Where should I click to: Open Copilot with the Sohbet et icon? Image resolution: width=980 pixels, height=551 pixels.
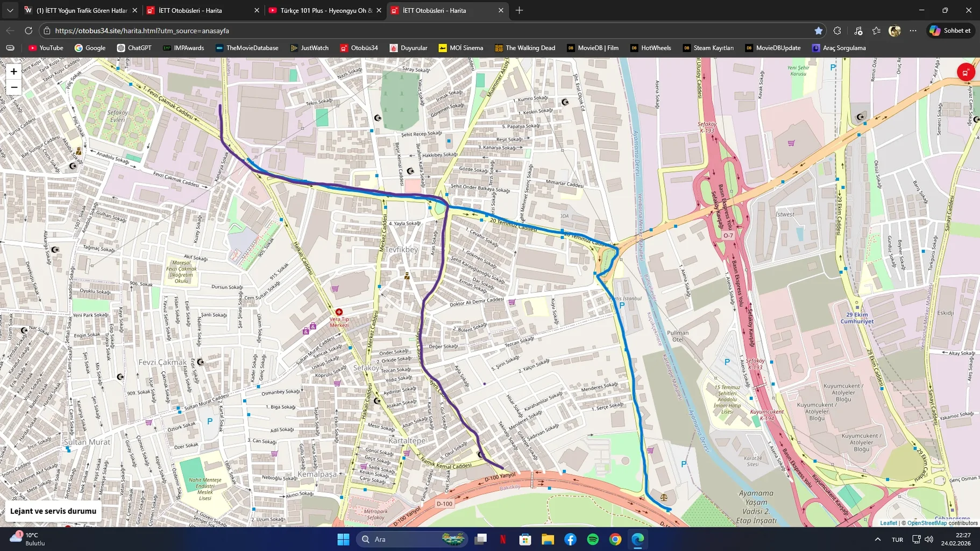tap(950, 31)
